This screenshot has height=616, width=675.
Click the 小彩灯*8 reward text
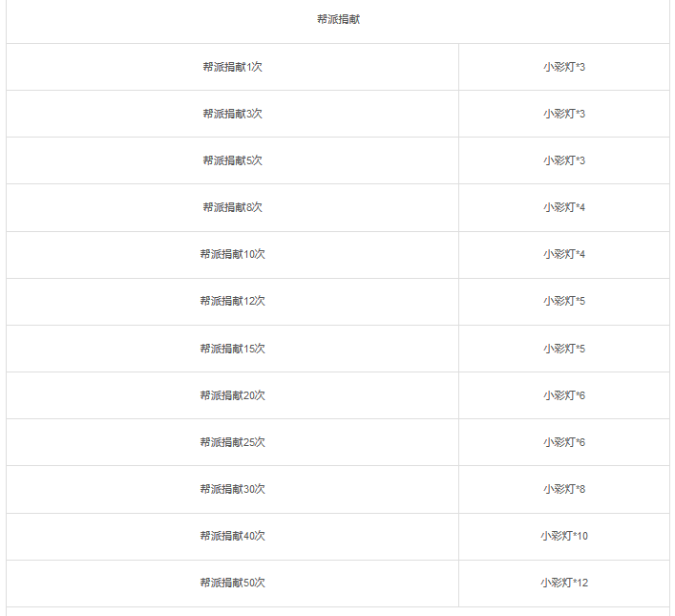coord(564,489)
